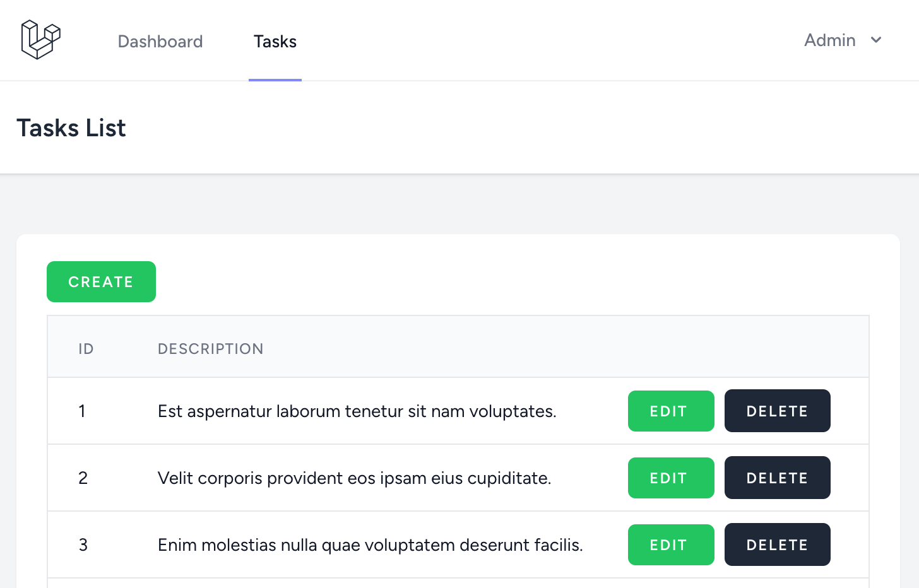Select the Tasks nav tab
Screen dimensions: 919x588
tap(275, 41)
